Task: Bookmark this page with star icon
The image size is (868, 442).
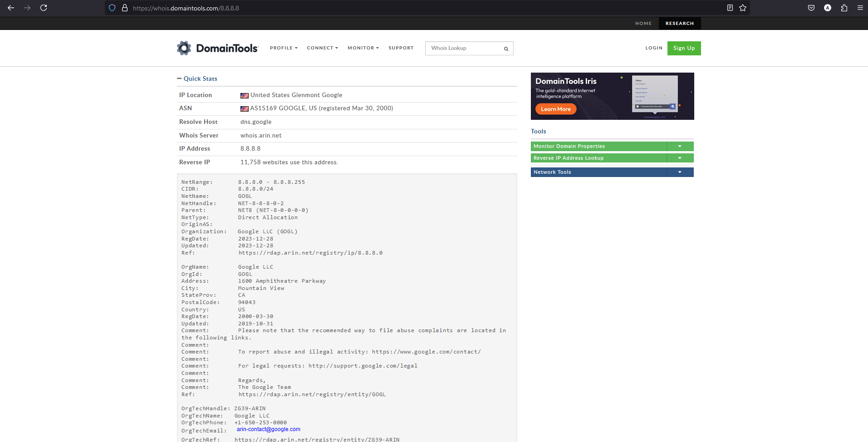Action: tap(743, 8)
